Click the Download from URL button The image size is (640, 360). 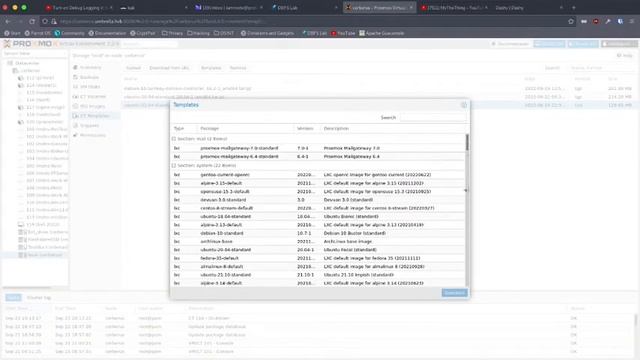[x=169, y=68]
